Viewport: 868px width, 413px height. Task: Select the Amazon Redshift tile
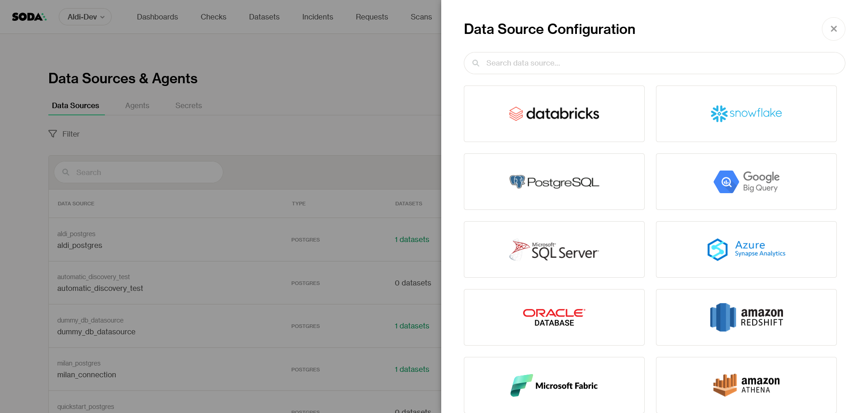click(x=746, y=317)
